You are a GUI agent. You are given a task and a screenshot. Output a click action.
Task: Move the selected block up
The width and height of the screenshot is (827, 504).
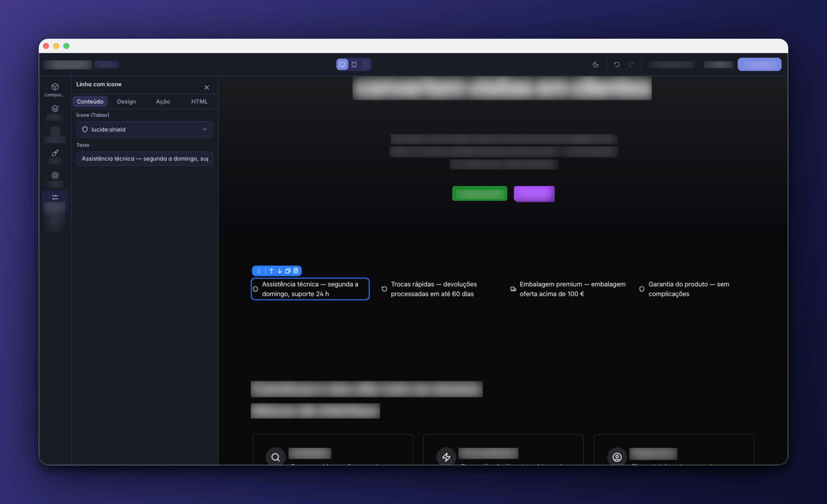(271, 271)
